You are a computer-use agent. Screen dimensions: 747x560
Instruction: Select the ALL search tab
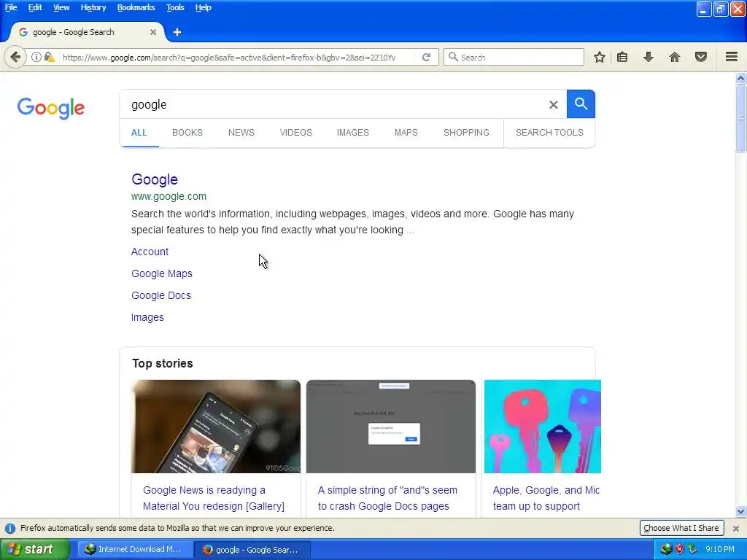139,133
